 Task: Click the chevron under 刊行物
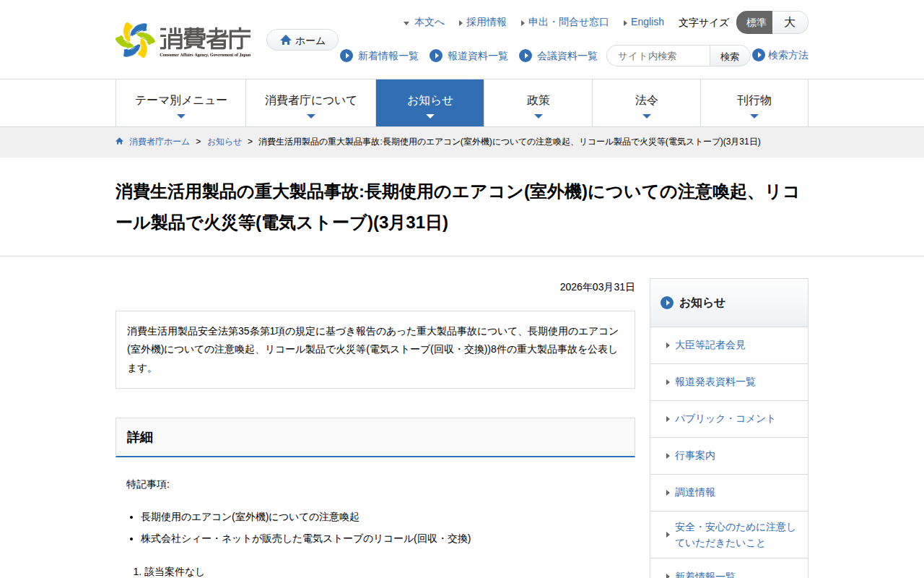click(754, 116)
